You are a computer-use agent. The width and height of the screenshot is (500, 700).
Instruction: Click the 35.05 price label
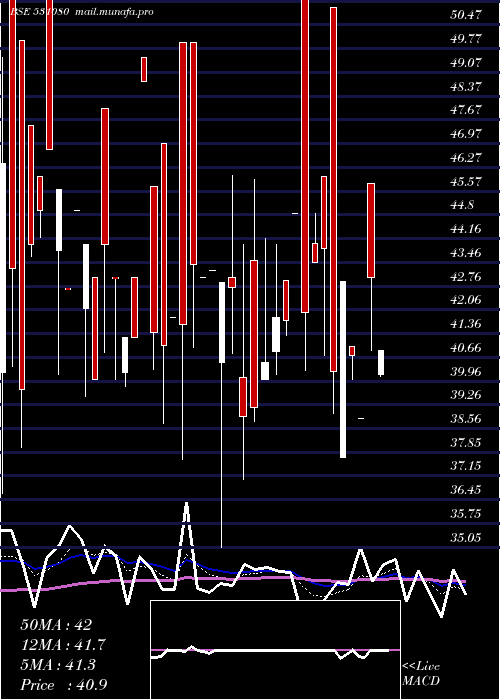pyautogui.click(x=466, y=538)
